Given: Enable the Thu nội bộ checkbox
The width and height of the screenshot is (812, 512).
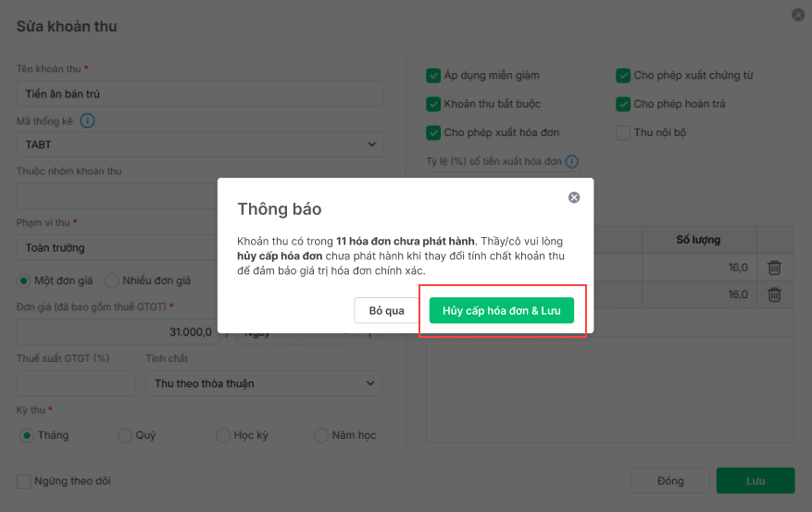Looking at the screenshot, I should (x=623, y=132).
